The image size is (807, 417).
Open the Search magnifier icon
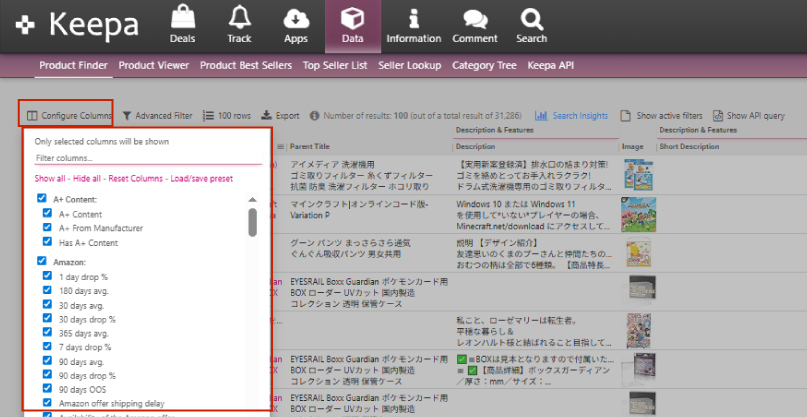pyautogui.click(x=532, y=19)
